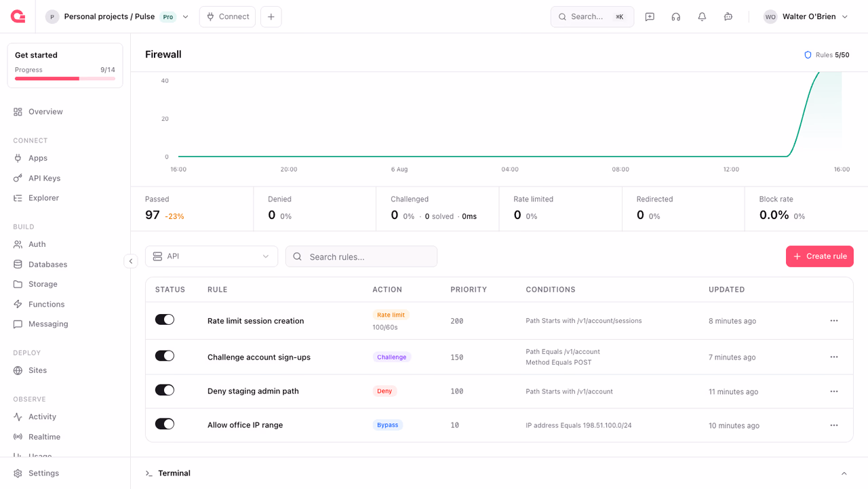
Task: Click the Challenge action badge
Action: click(392, 357)
